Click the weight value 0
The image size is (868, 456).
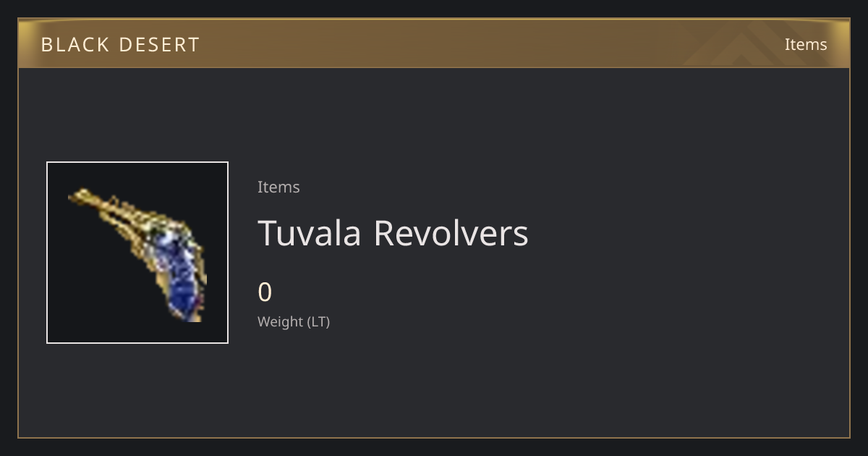(265, 292)
